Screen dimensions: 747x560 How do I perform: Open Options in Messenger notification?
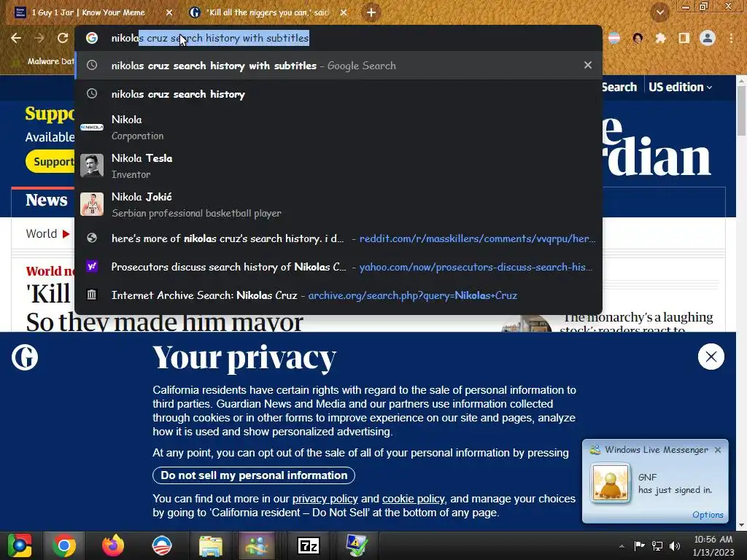pyautogui.click(x=708, y=515)
